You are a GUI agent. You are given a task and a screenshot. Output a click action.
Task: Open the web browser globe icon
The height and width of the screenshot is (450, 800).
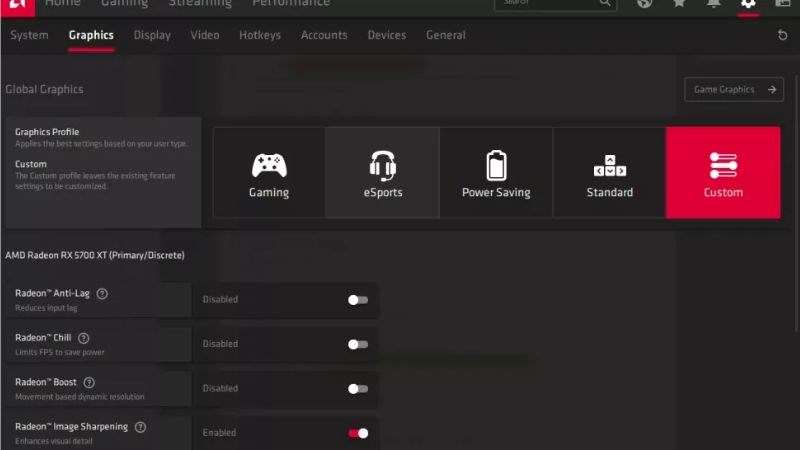[x=645, y=4]
